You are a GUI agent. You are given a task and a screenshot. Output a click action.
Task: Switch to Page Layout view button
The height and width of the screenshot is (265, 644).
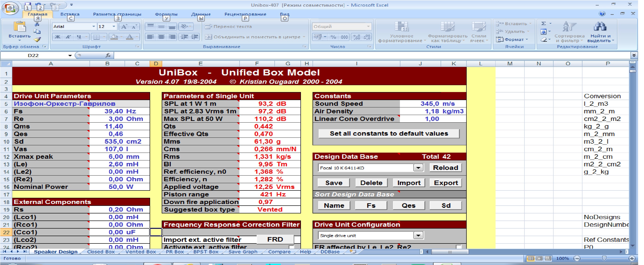tap(539, 259)
